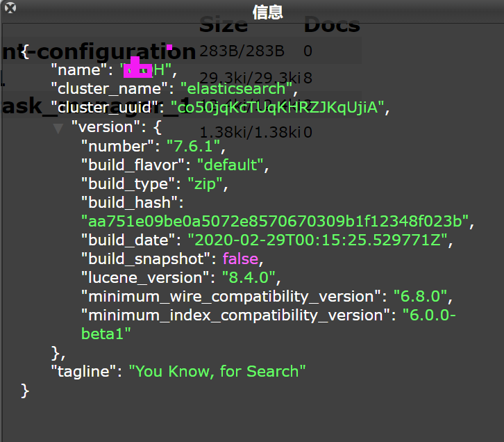Click the "build_snapshot" key
Image resolution: width=504 pixels, height=442 pixels.
click(146, 259)
